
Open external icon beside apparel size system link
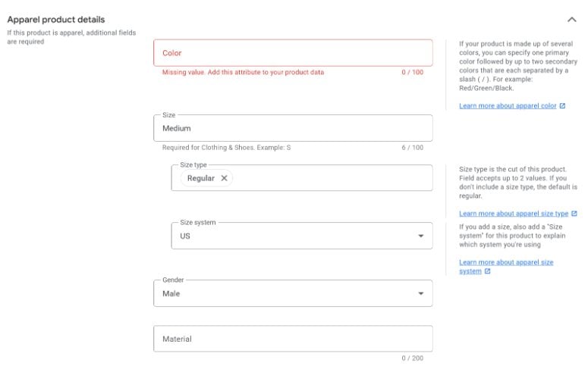click(487, 271)
